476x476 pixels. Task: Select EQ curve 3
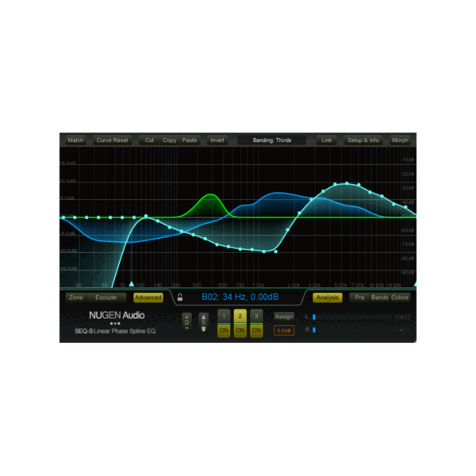(x=256, y=317)
